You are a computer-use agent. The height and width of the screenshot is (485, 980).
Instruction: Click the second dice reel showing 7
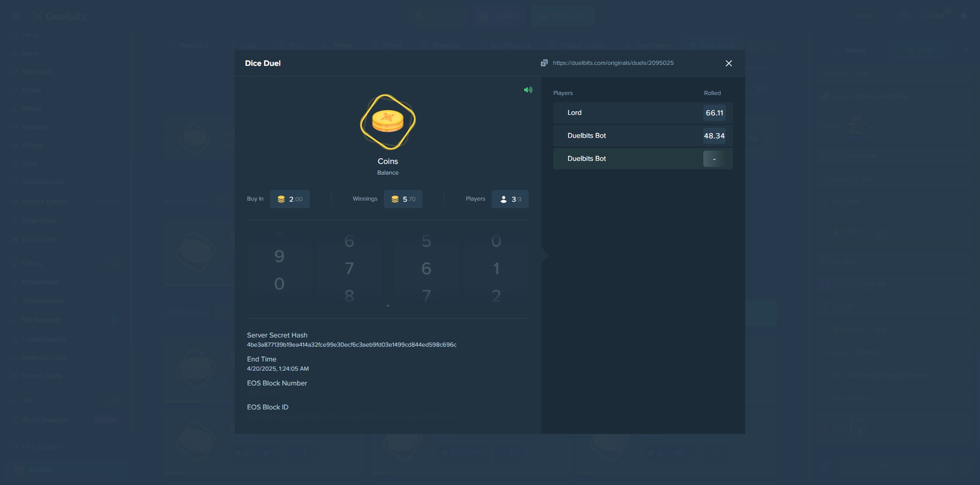(x=349, y=269)
